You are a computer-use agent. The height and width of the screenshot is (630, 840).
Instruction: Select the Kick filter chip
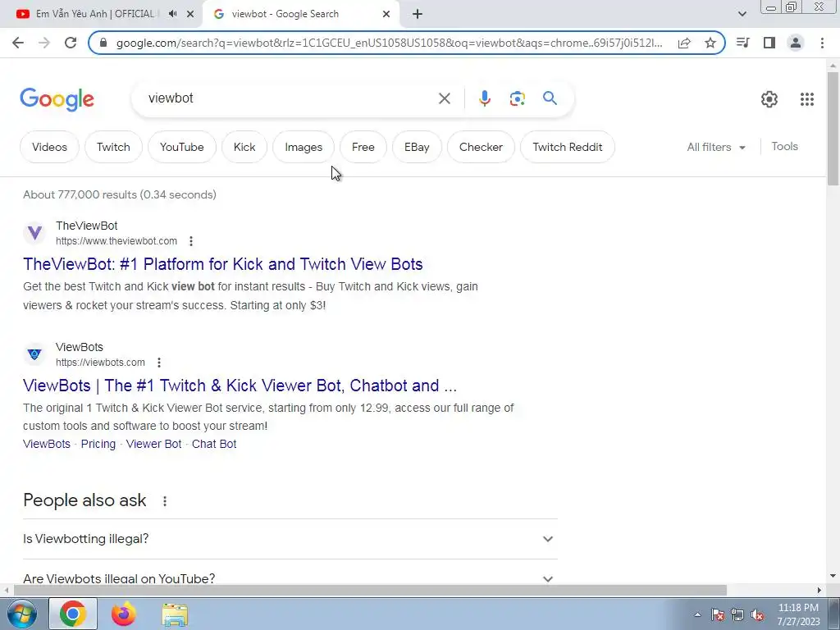244,147
